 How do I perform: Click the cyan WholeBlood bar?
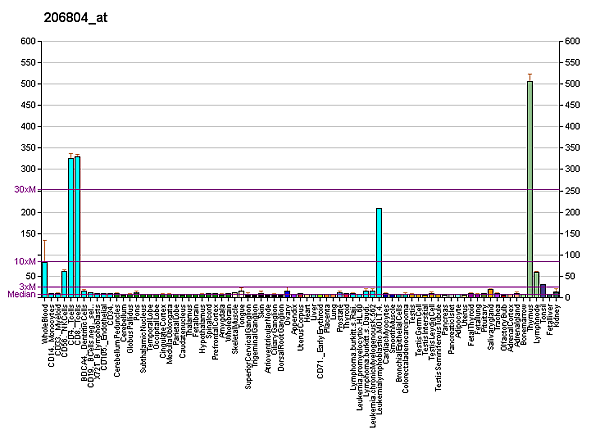click(45, 279)
